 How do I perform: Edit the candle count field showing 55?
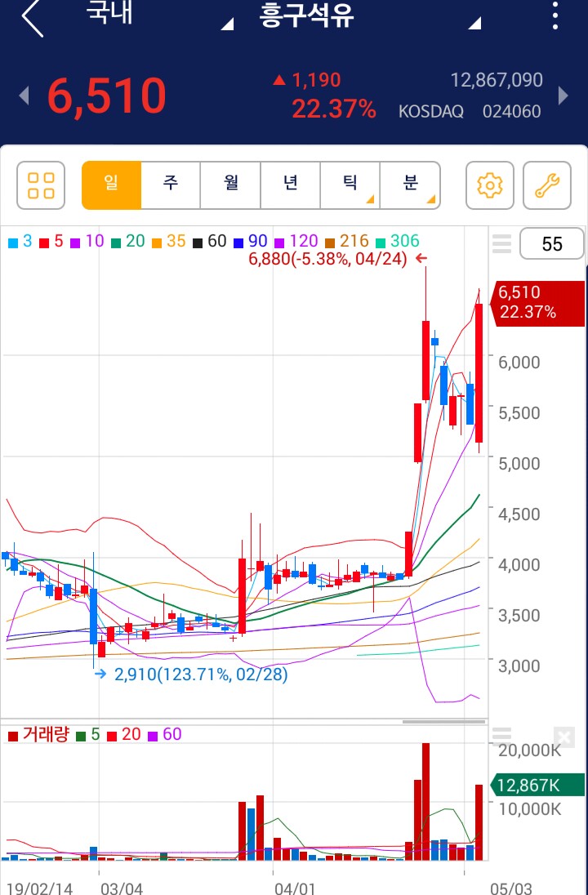(x=551, y=243)
